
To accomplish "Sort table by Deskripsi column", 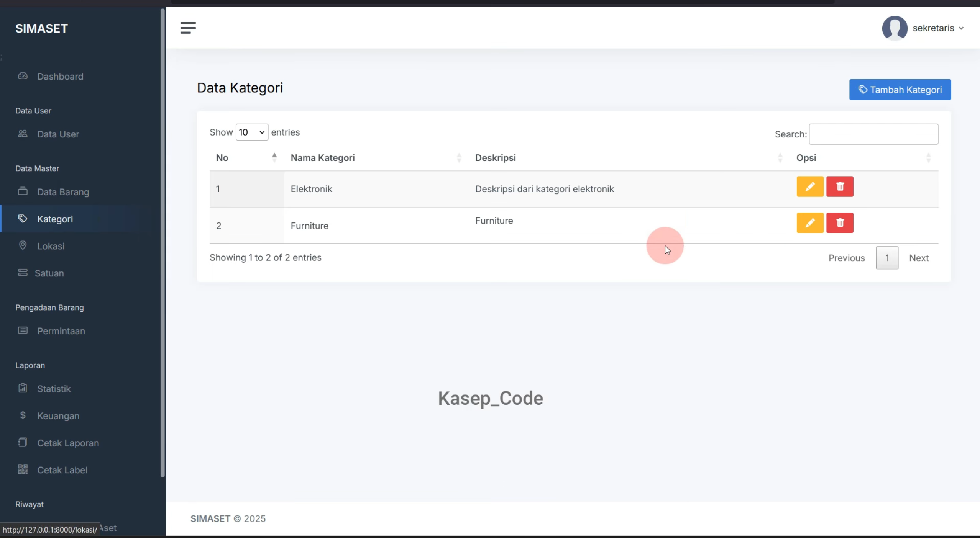I will (629, 158).
